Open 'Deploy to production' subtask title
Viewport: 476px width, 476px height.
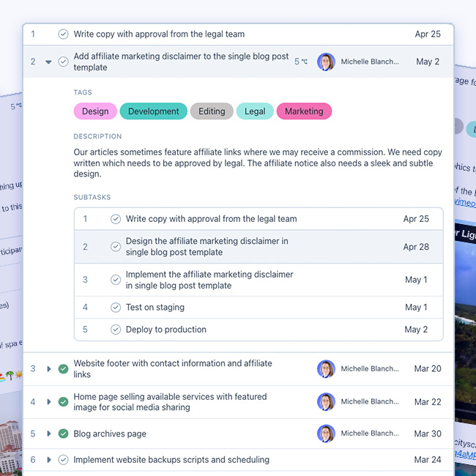(x=166, y=330)
